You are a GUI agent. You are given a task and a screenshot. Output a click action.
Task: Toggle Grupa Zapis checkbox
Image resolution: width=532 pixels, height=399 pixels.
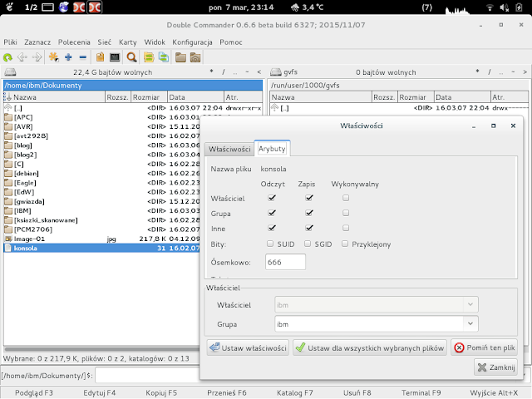[308, 213]
